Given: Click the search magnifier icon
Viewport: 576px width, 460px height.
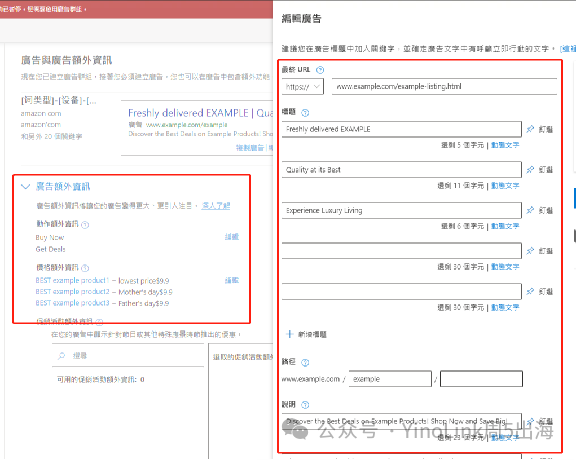Looking at the screenshot, I should (61, 356).
